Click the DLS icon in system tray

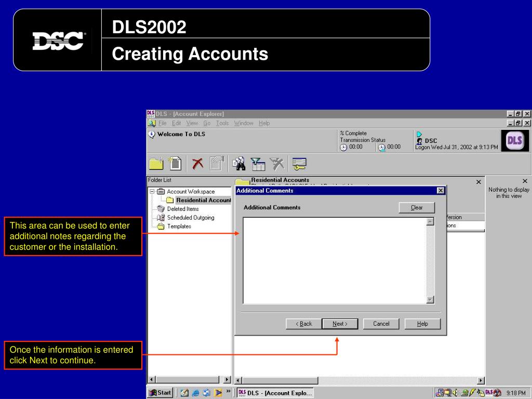(x=489, y=392)
